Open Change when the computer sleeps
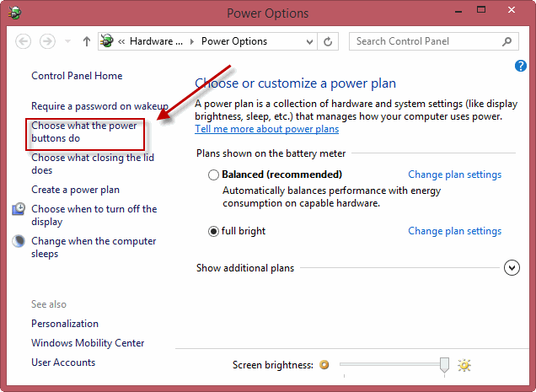The width and height of the screenshot is (536, 392). (94, 247)
